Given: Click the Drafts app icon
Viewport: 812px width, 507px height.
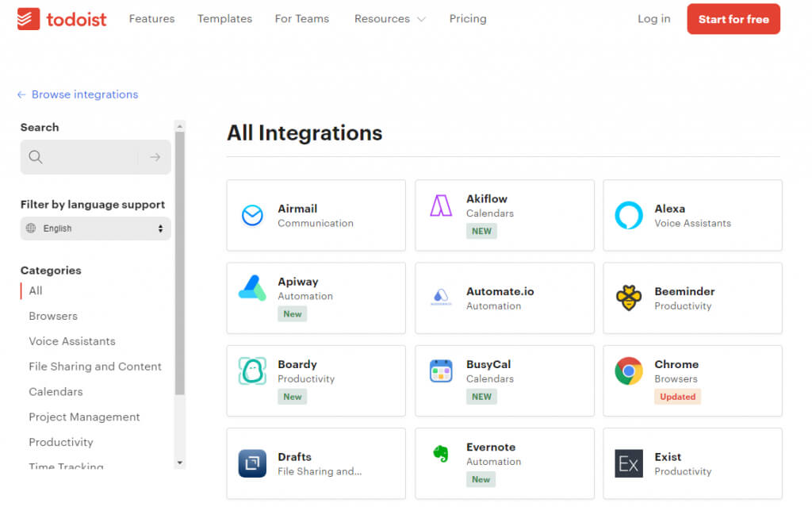Looking at the screenshot, I should pos(252,463).
